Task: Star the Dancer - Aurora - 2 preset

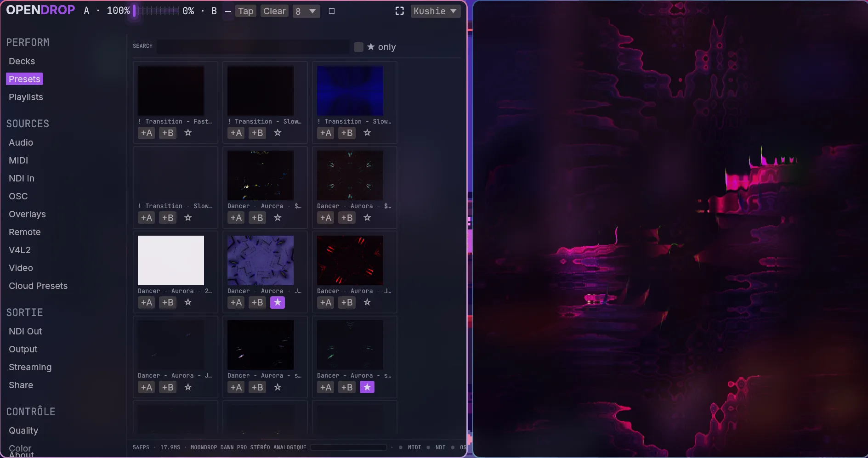Action: pos(188,302)
